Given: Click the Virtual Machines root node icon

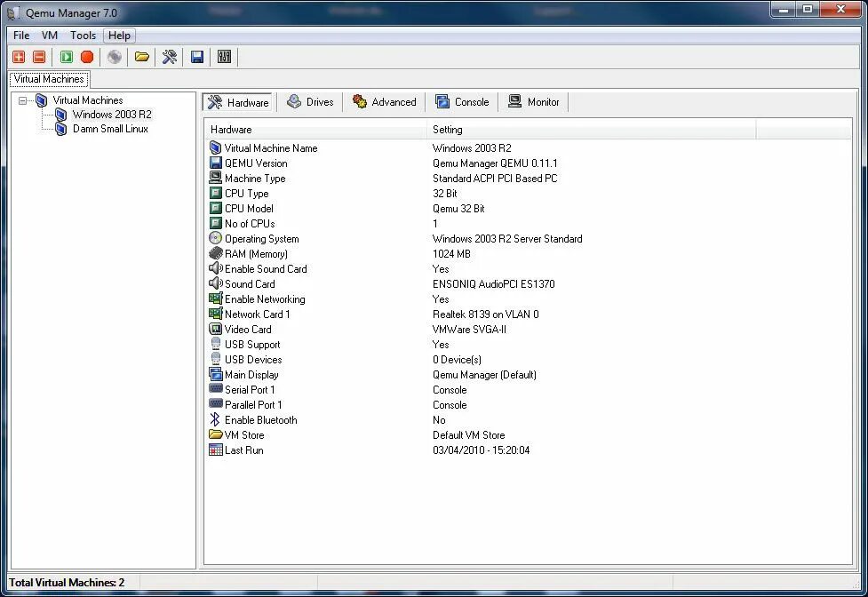Looking at the screenshot, I should click(x=42, y=100).
